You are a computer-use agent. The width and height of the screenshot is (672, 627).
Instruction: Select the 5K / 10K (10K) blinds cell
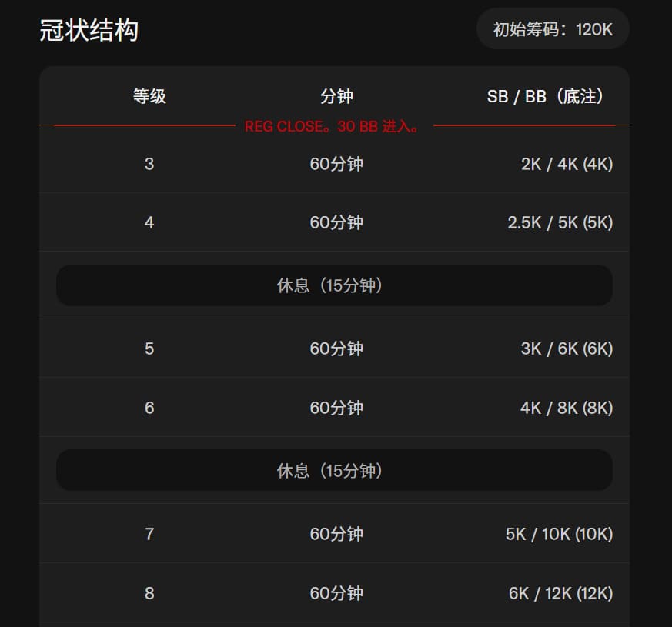point(559,534)
